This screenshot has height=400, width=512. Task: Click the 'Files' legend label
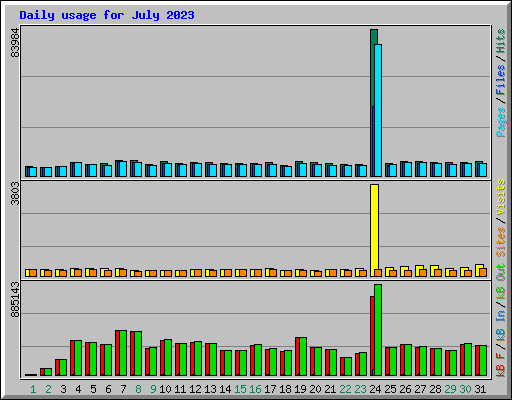pyautogui.click(x=501, y=80)
